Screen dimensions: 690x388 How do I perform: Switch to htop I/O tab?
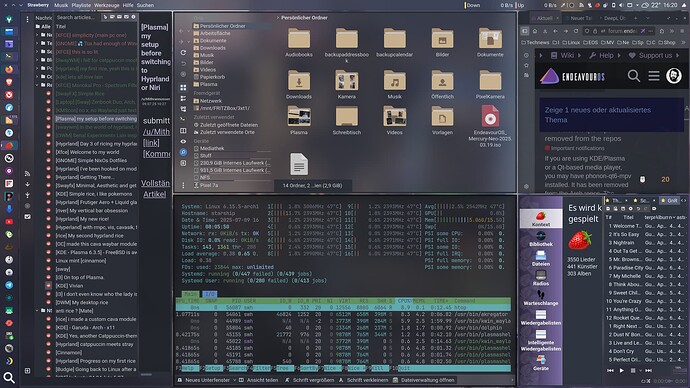[209, 294]
